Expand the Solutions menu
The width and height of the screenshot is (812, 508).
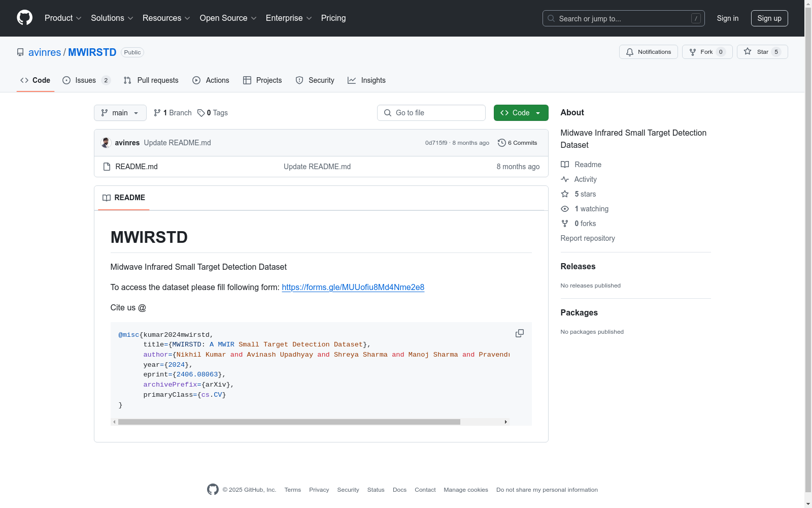pyautogui.click(x=112, y=18)
